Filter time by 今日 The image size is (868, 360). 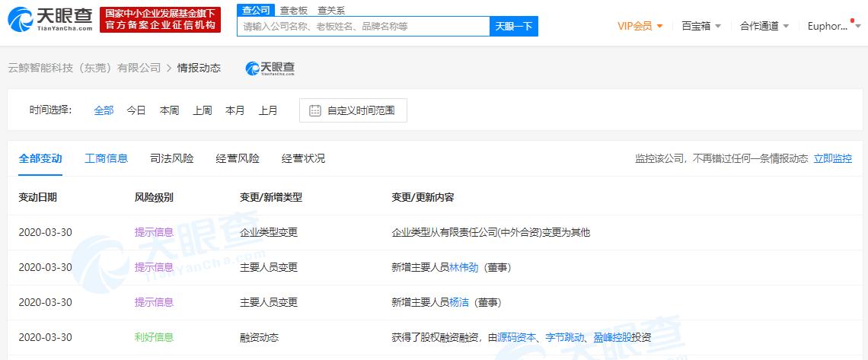click(x=136, y=110)
